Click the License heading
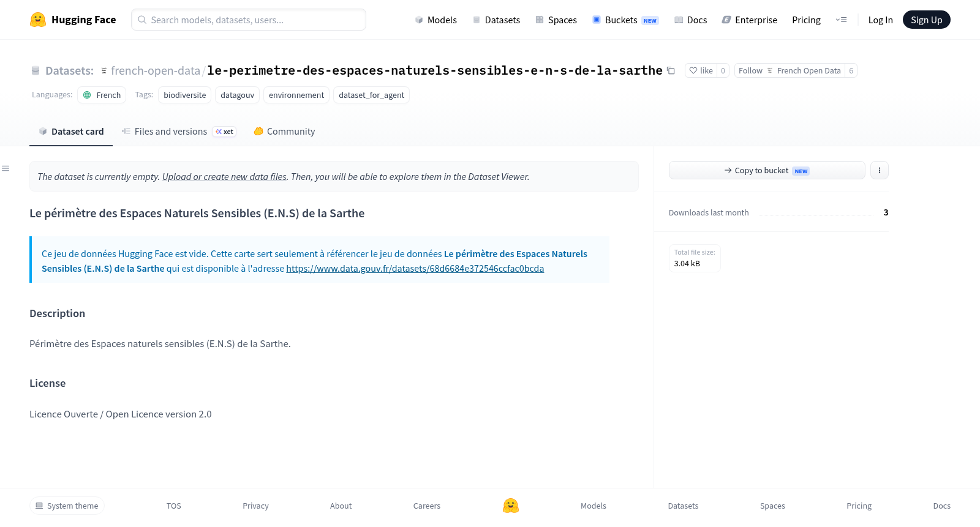 coord(47,383)
